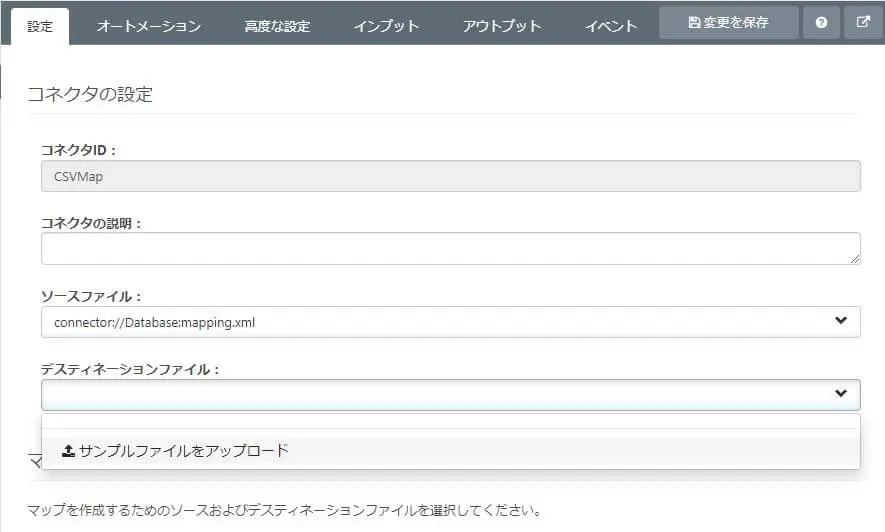This screenshot has width=885, height=532.
Task: Click the open-in-new-window icon
Action: click(863, 22)
